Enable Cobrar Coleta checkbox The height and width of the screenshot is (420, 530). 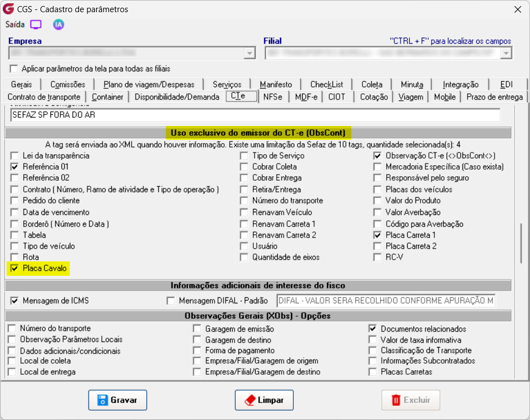click(244, 167)
